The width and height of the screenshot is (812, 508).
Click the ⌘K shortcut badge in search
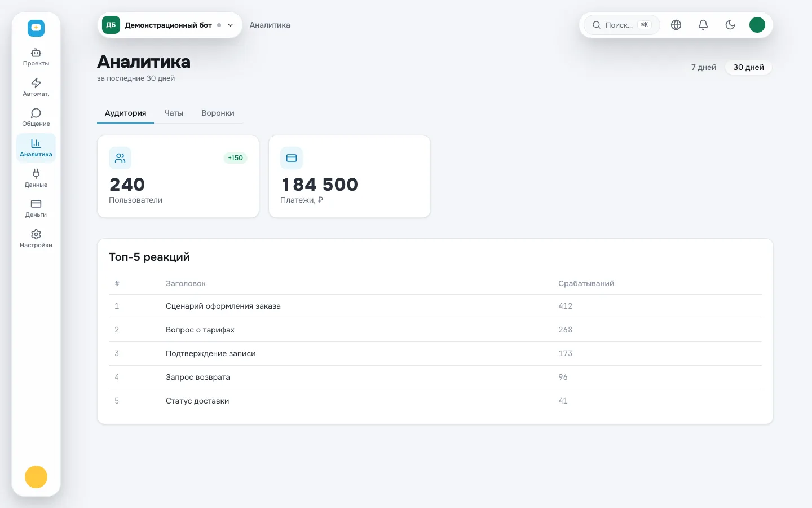(644, 25)
